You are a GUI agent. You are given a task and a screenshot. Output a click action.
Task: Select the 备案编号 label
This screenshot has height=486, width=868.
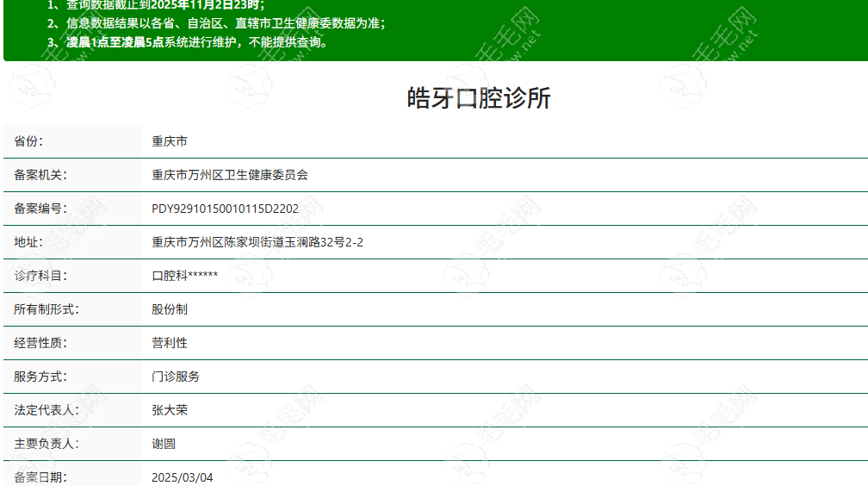point(40,209)
